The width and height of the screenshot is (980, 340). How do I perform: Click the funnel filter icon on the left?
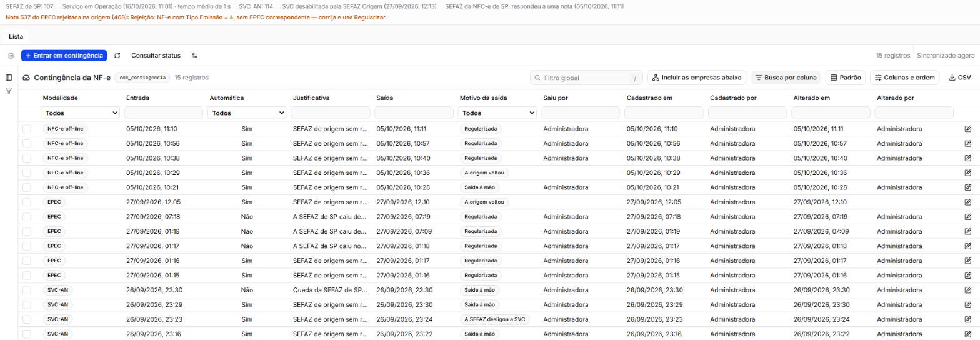pos(9,91)
